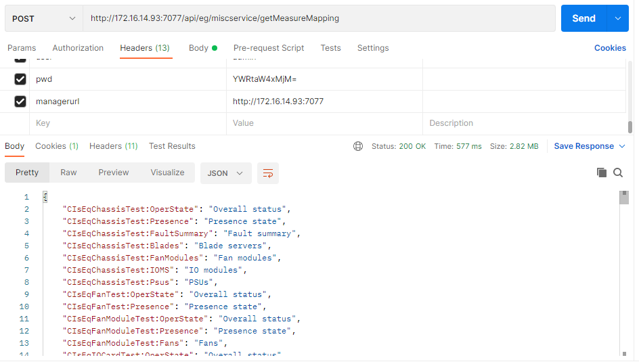Click "PSUs" value on line 8
Screen dimensions: 639x364
coord(198,283)
